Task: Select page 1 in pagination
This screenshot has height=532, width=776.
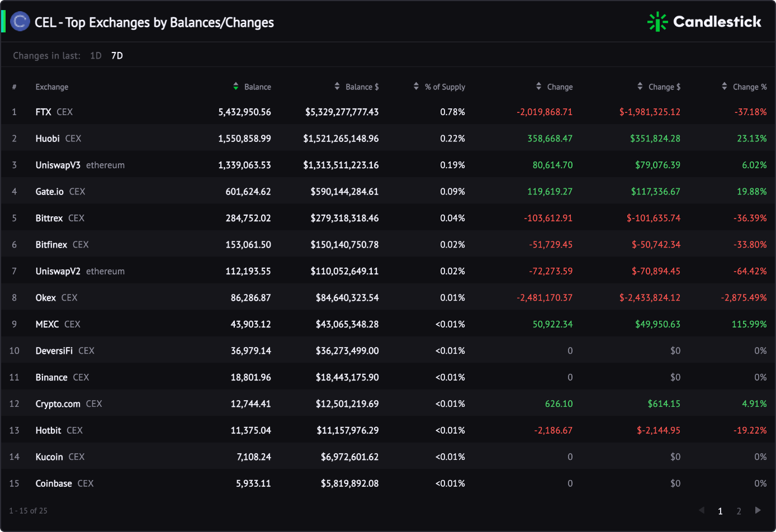Action: [720, 511]
